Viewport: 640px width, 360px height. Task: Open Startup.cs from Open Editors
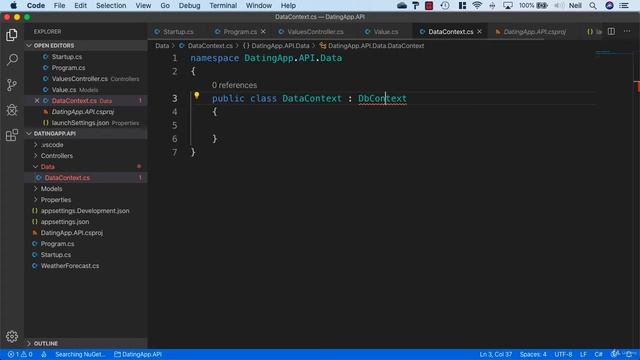point(67,57)
